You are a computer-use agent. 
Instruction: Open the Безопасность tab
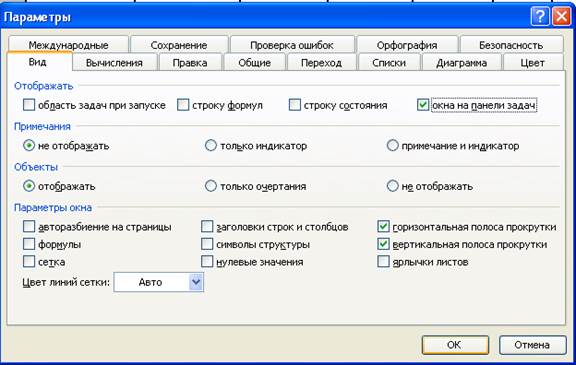click(x=511, y=45)
